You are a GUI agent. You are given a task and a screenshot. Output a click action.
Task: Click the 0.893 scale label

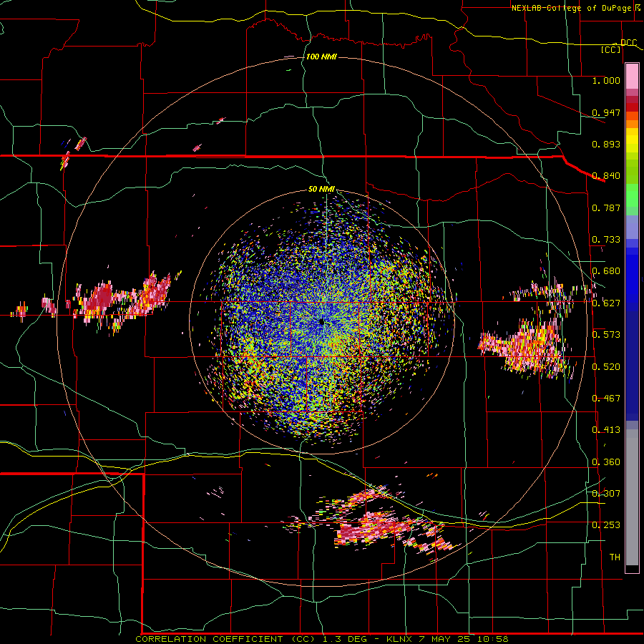coord(606,144)
